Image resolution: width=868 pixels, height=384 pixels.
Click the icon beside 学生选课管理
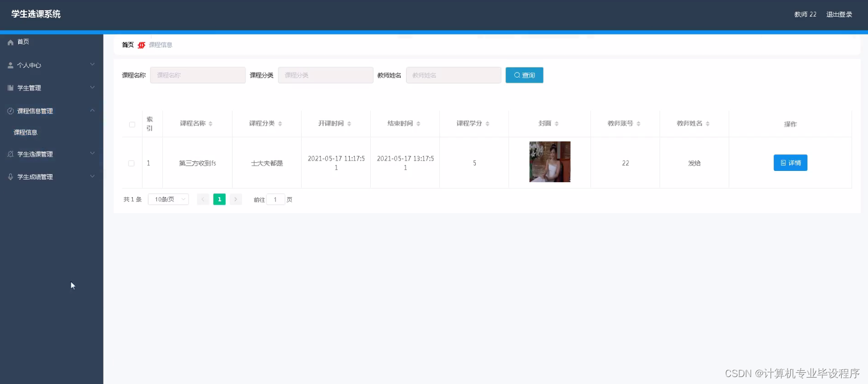point(10,154)
